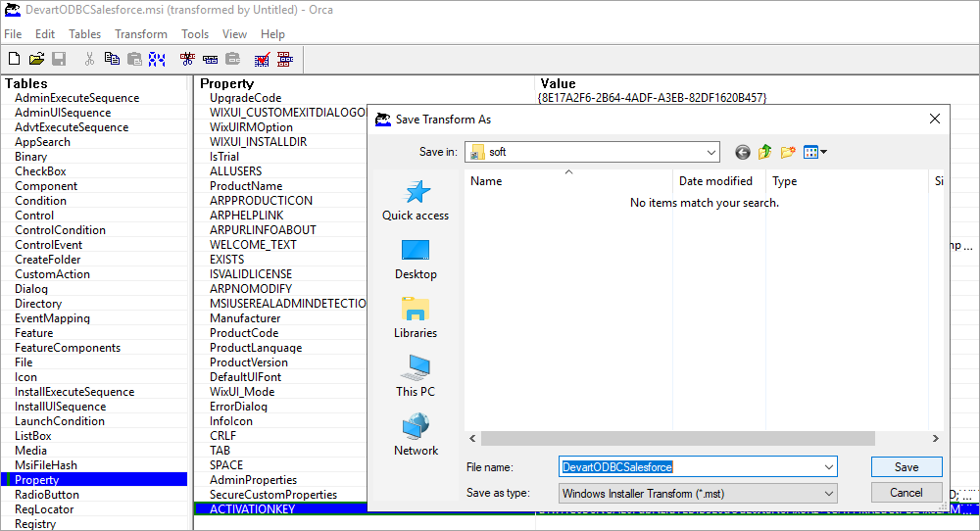Viewport: 980px width, 531px height.
Task: Click the Copy toolbar icon
Action: (112, 59)
